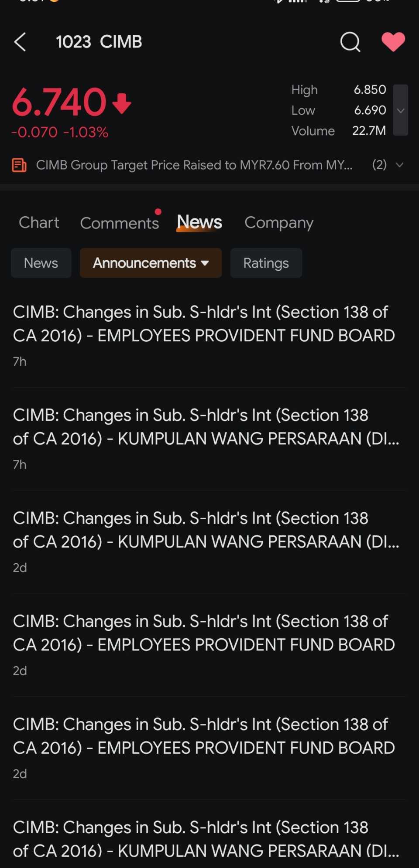The width and height of the screenshot is (419, 868).
Task: Open the Announcements filter dropdown
Action: click(151, 263)
